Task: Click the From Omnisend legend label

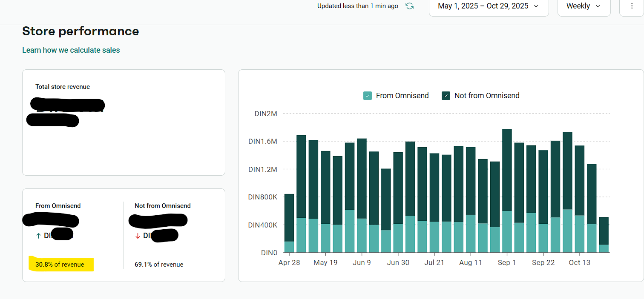Action: (x=402, y=96)
